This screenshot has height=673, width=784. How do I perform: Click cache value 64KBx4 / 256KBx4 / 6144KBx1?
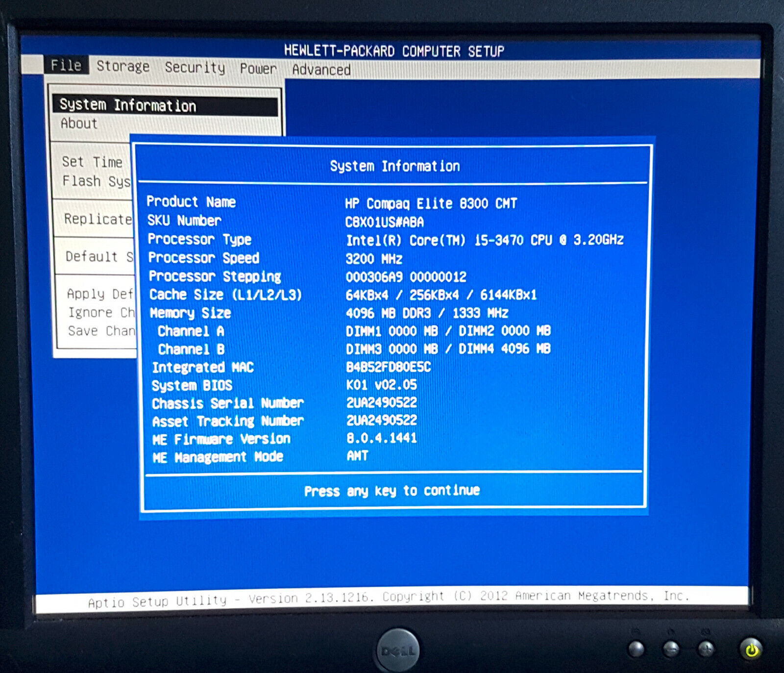441,295
